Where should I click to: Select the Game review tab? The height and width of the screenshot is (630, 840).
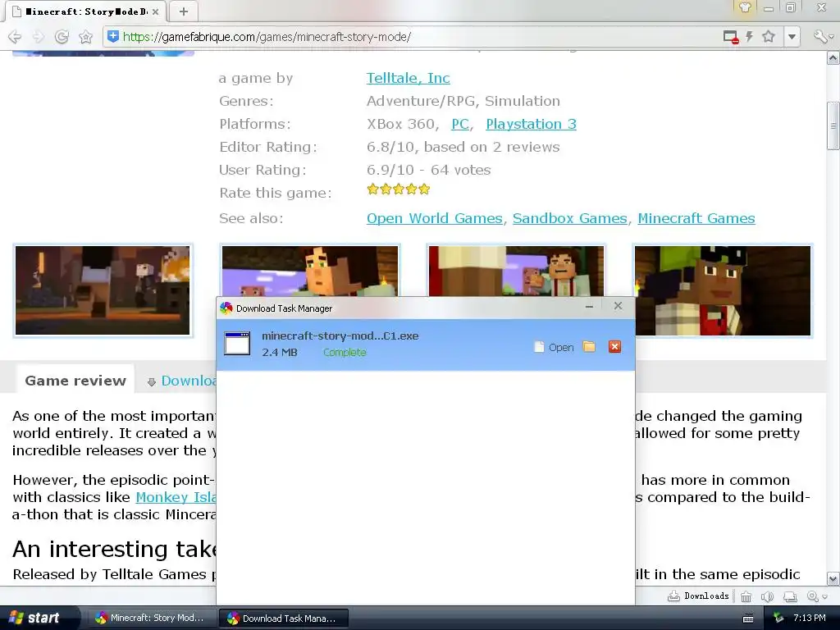[x=75, y=381]
